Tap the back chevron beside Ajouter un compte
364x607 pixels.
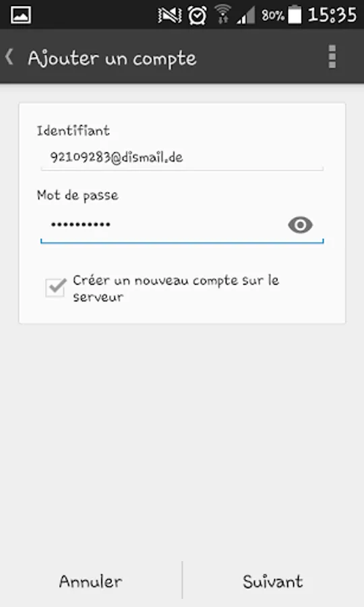[9, 57]
